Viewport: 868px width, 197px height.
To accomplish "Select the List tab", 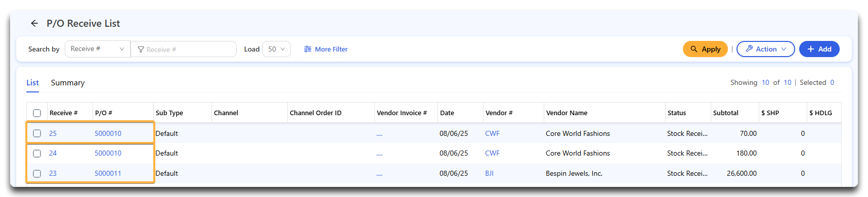I will point(32,83).
